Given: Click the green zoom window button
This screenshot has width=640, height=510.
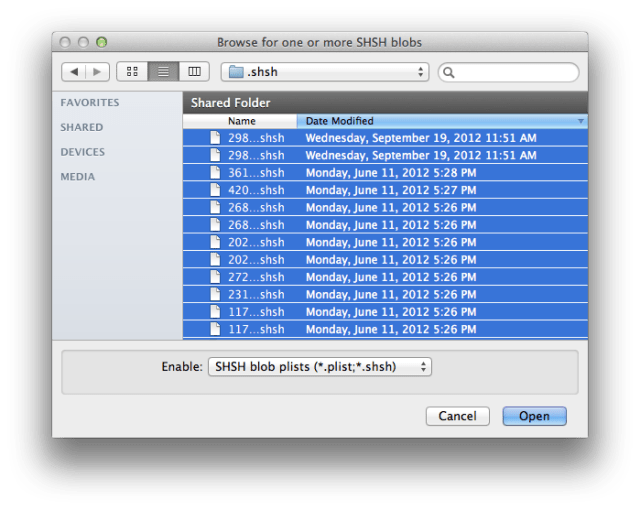Looking at the screenshot, I should 102,42.
